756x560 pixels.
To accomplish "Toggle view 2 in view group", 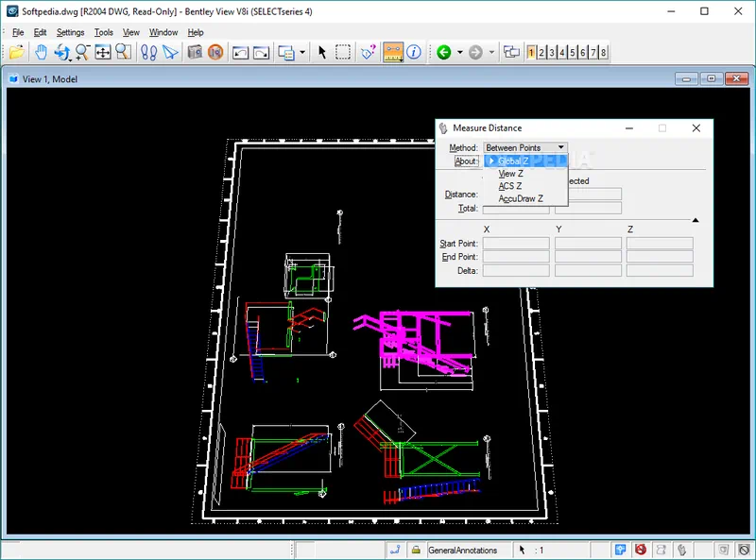I will point(541,52).
